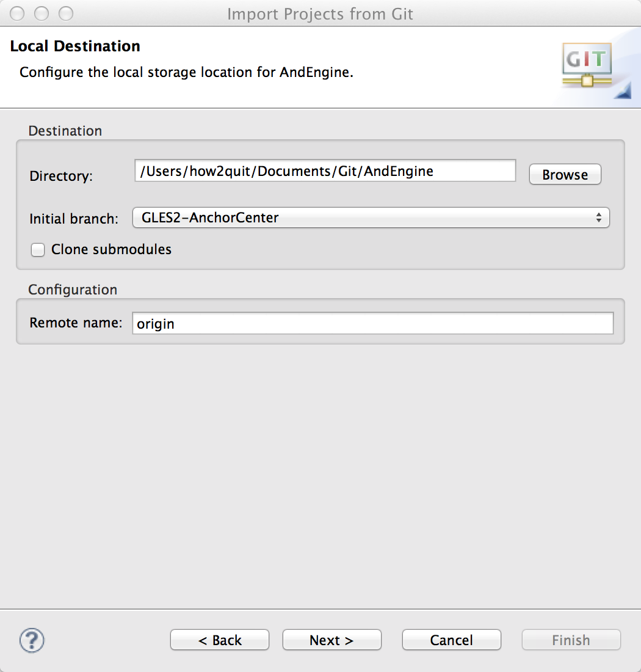Click inside the Directory path field
Screen dimensions: 641x672
tap(324, 170)
